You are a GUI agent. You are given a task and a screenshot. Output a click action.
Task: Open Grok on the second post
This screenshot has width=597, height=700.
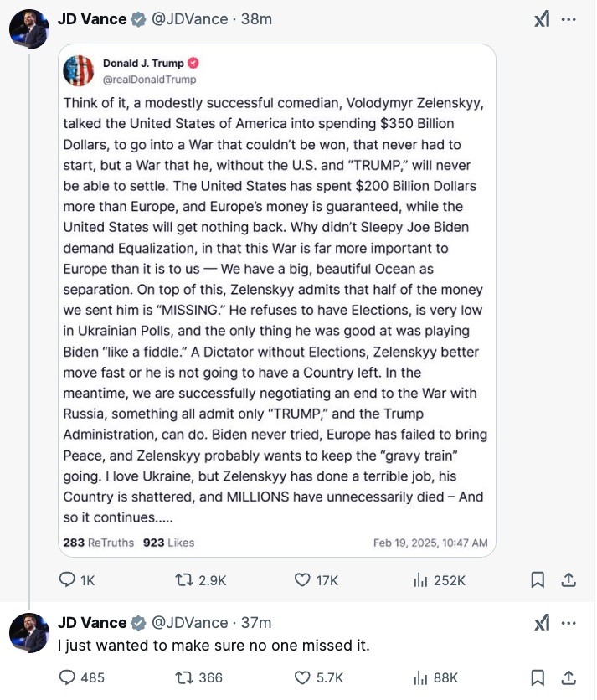coord(542,623)
